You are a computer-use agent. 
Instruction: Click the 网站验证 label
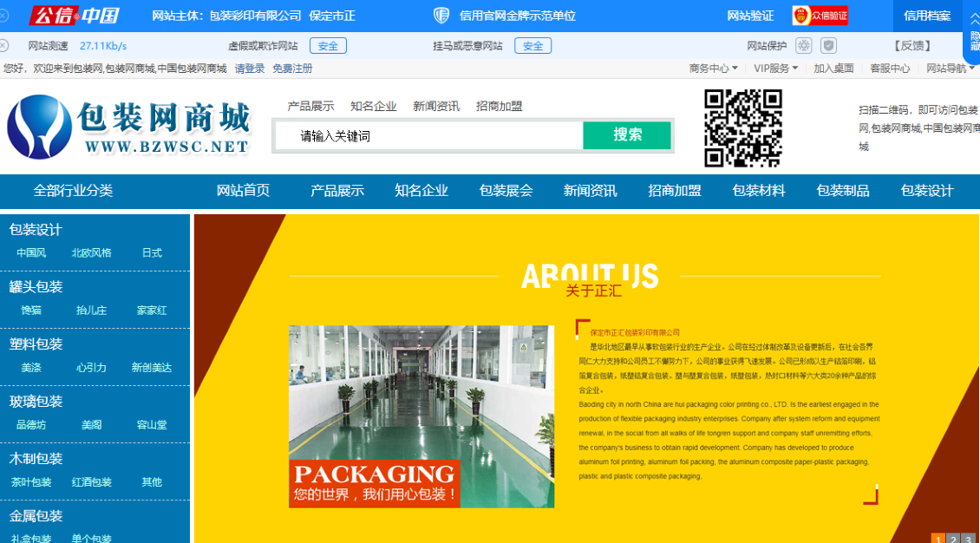750,16
